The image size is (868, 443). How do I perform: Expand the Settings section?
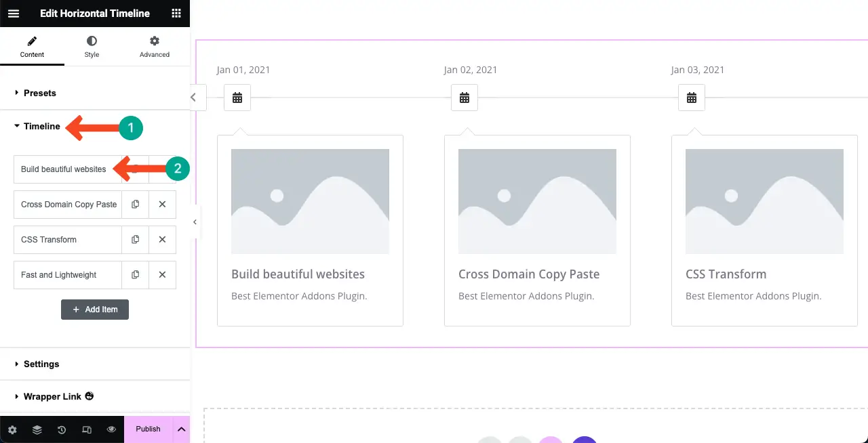pos(41,364)
